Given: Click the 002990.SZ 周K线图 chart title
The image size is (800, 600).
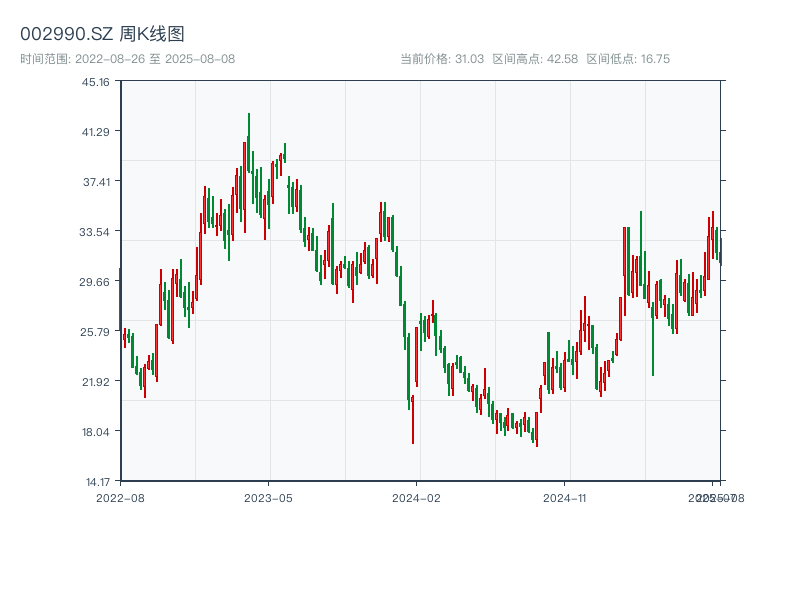Looking at the screenshot, I should [102, 35].
